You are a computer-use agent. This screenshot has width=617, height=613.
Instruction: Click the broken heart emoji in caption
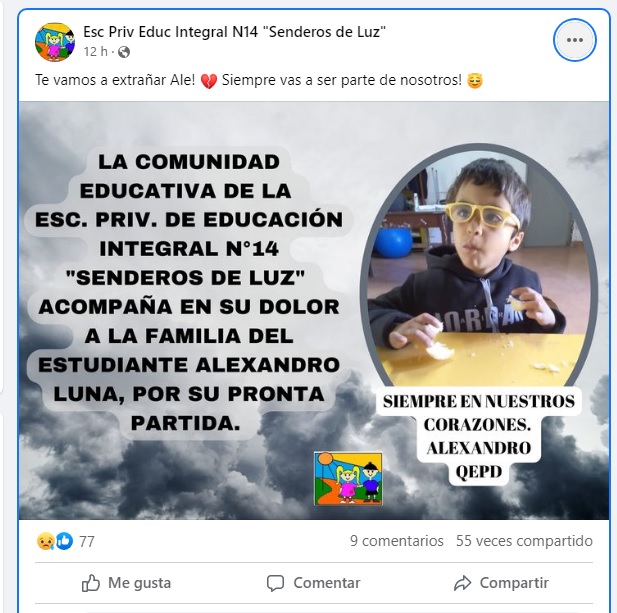pyautogui.click(x=209, y=81)
